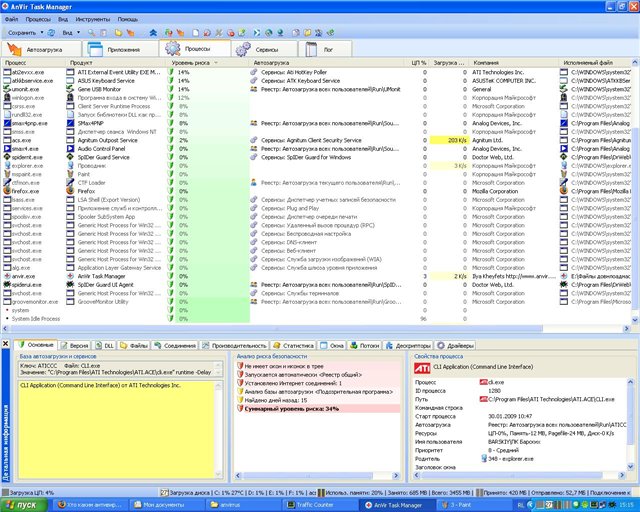
Task: Switch to the Приложения tab
Action: coord(120,49)
